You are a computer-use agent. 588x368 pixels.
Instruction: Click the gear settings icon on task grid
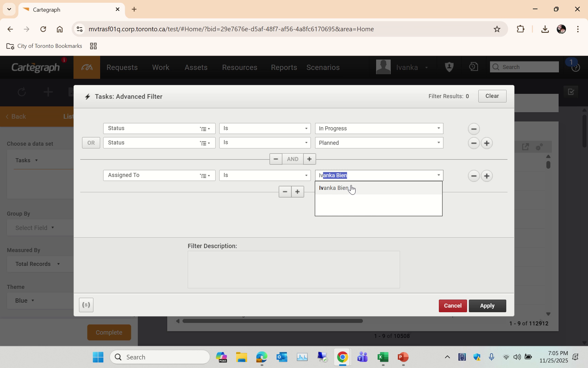(x=539, y=147)
